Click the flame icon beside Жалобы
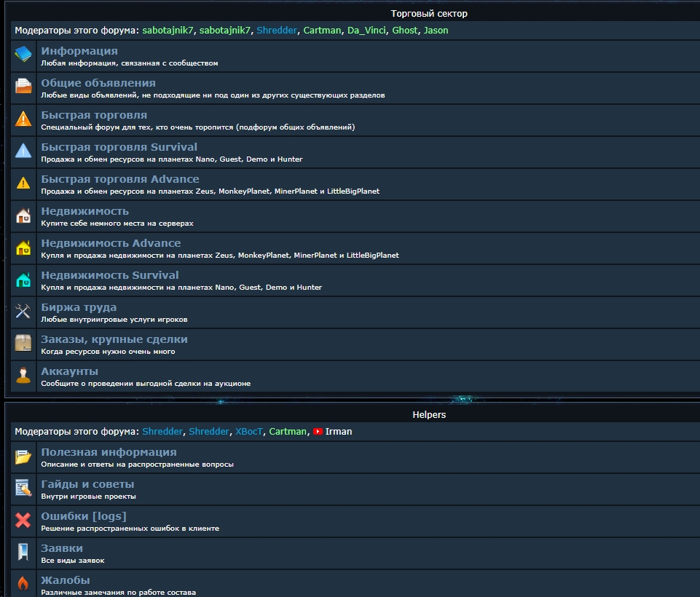700x597 pixels. tap(23, 583)
